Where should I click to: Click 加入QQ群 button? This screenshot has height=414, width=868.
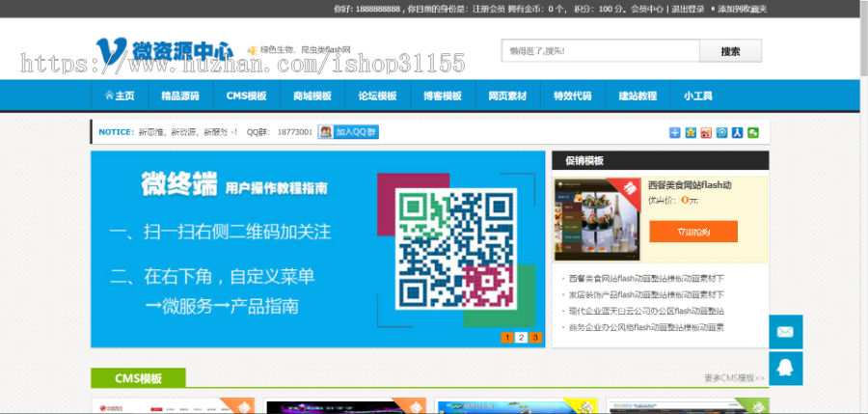pos(348,132)
